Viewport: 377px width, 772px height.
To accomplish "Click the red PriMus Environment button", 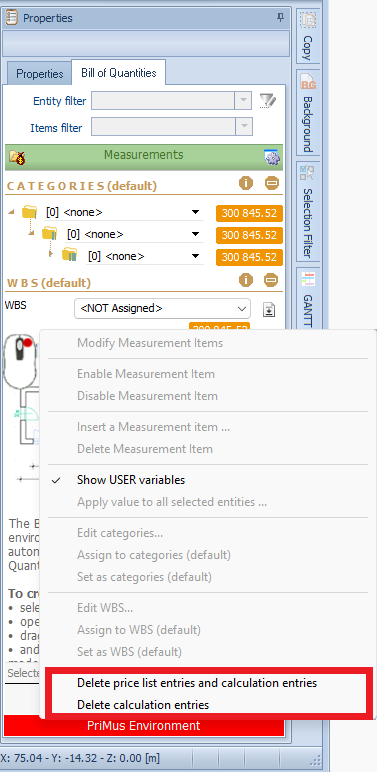I will 144,726.
